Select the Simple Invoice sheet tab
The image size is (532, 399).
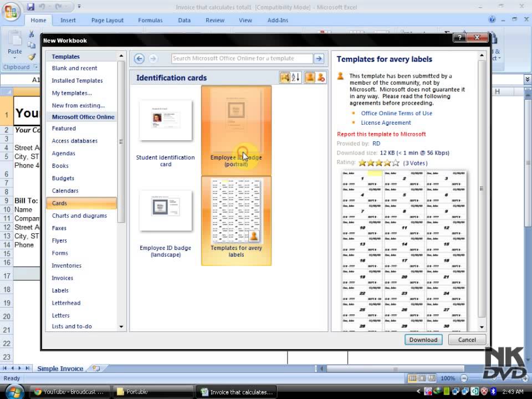pos(60,368)
